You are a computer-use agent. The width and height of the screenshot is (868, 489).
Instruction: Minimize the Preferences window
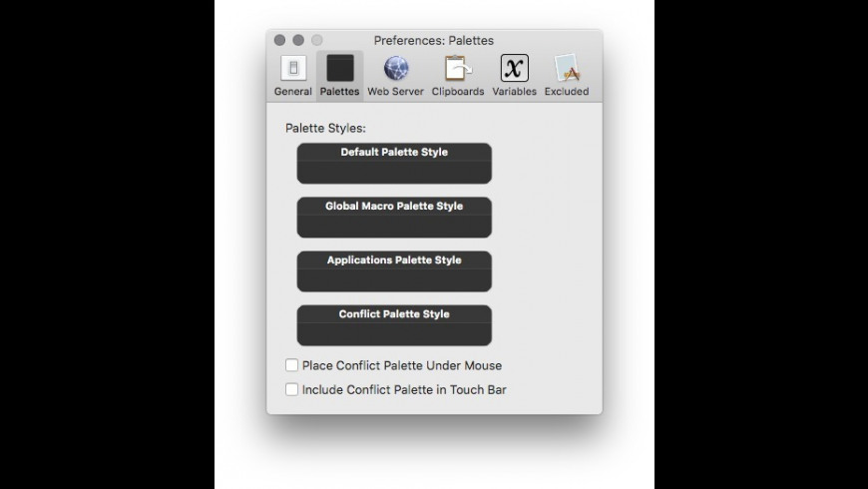click(x=298, y=40)
